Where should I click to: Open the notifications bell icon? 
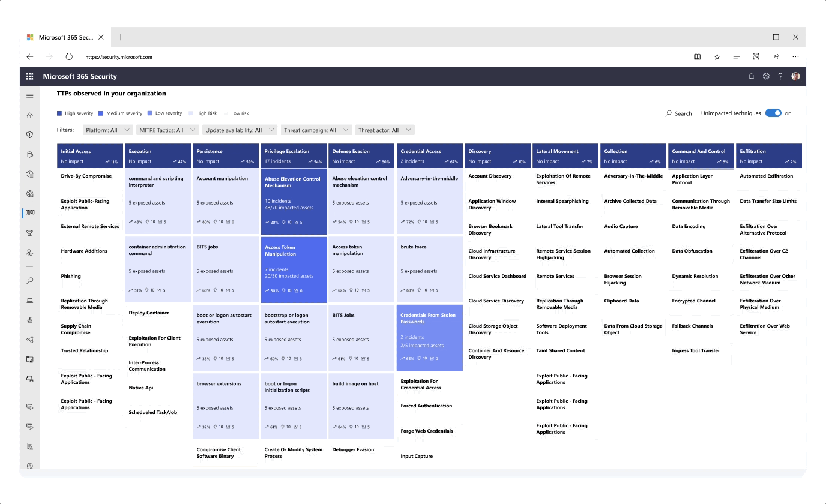point(751,76)
